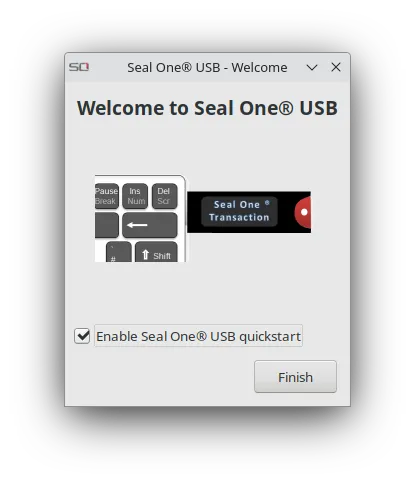Click the Del Scr key image
415x483 pixels.
[x=165, y=196]
